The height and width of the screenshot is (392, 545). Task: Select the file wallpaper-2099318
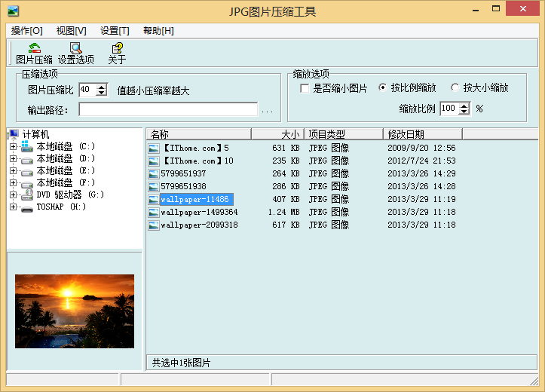pos(199,225)
